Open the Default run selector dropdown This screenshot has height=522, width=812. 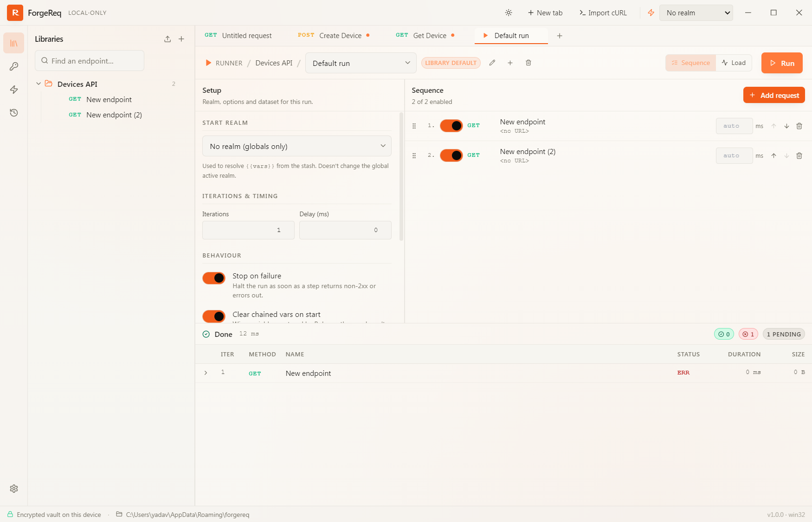pos(361,63)
